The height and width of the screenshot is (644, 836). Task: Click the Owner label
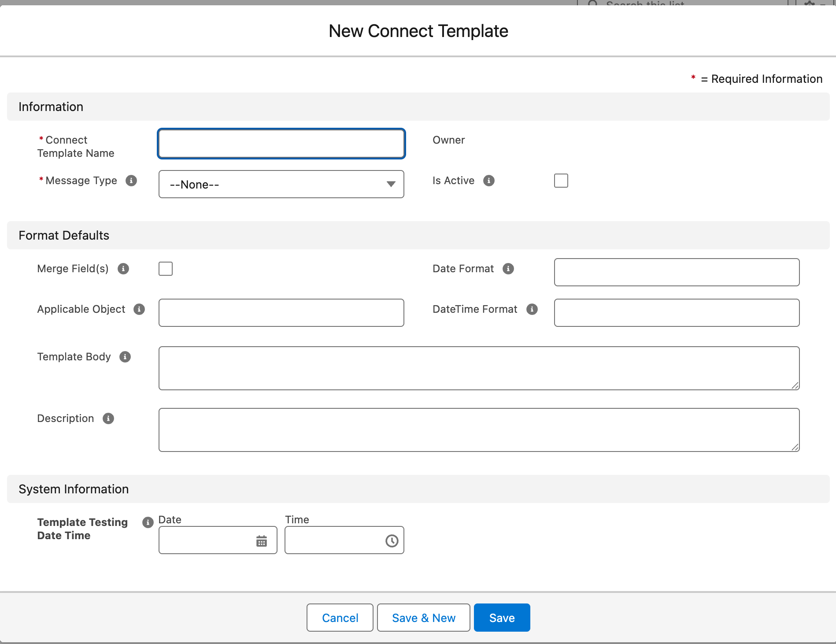[x=449, y=140]
